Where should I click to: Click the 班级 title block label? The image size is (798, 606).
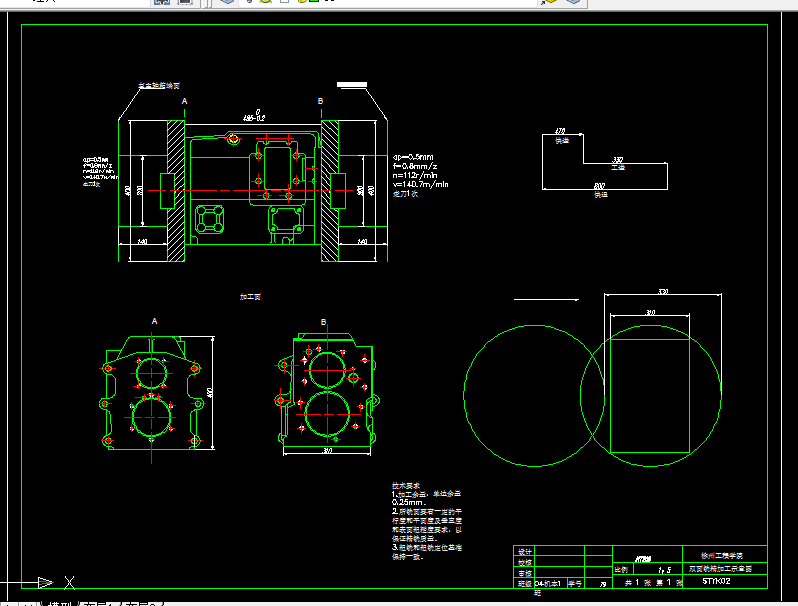pyautogui.click(x=525, y=584)
